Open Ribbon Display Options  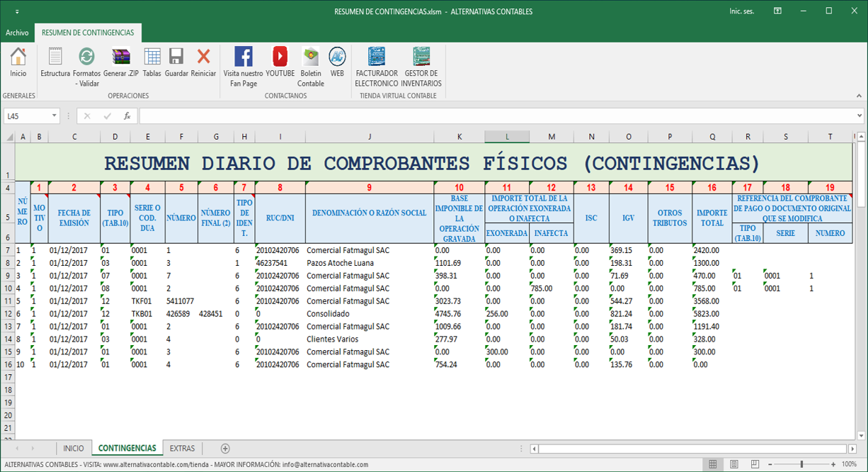coord(777,11)
